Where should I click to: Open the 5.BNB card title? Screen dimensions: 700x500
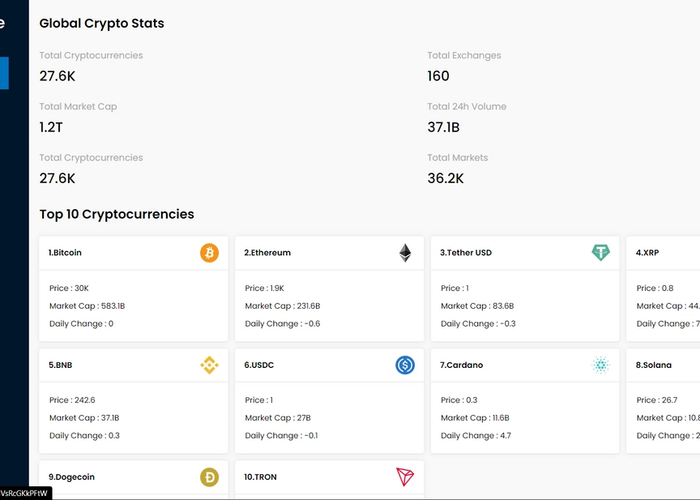(x=60, y=365)
